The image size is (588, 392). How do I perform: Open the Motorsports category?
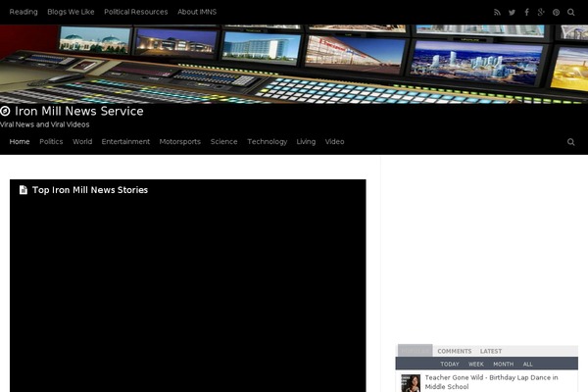point(180,142)
